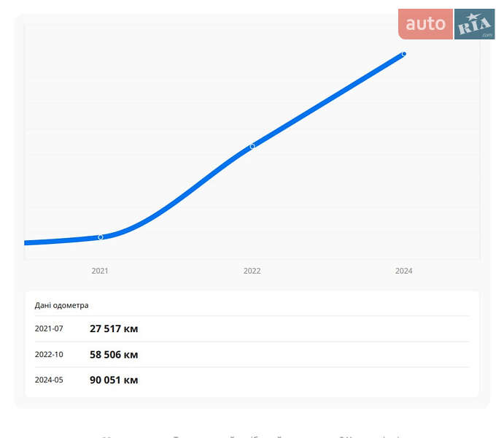
Task: Click the 58 506 км mileage value
Action: tap(114, 354)
